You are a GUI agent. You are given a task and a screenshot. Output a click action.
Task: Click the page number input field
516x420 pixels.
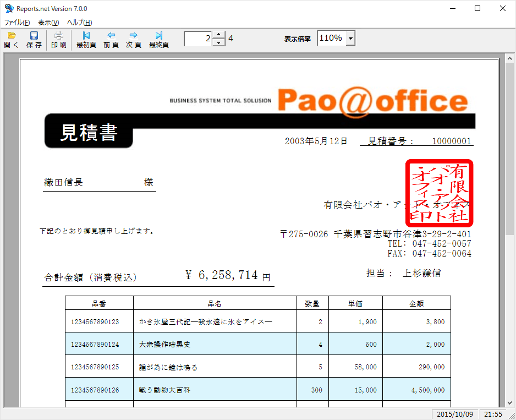[x=198, y=39]
